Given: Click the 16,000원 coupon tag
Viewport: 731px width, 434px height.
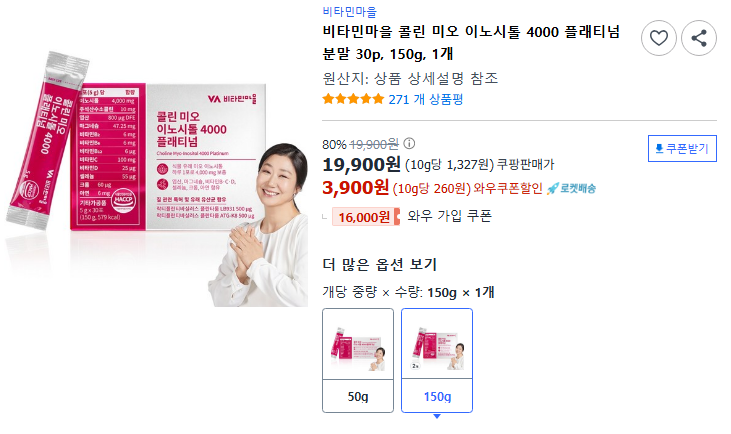Looking at the screenshot, I should click(366, 217).
